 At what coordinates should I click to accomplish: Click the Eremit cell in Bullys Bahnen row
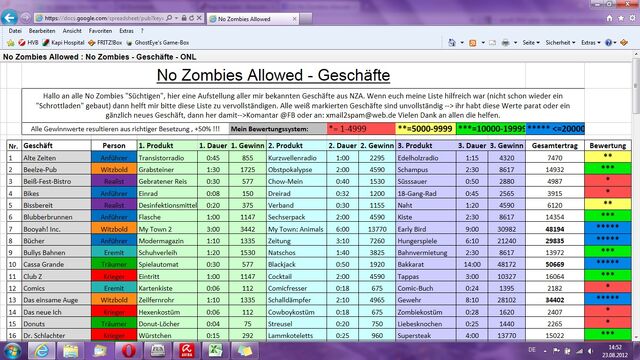[114, 252]
